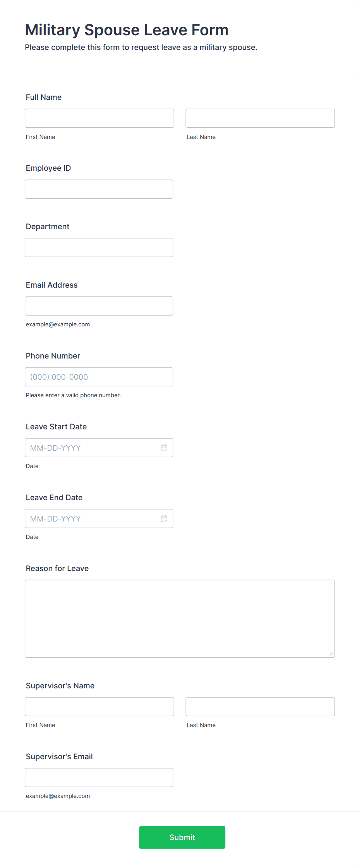
Task: Click the Phone Number label text
Action: coord(53,356)
